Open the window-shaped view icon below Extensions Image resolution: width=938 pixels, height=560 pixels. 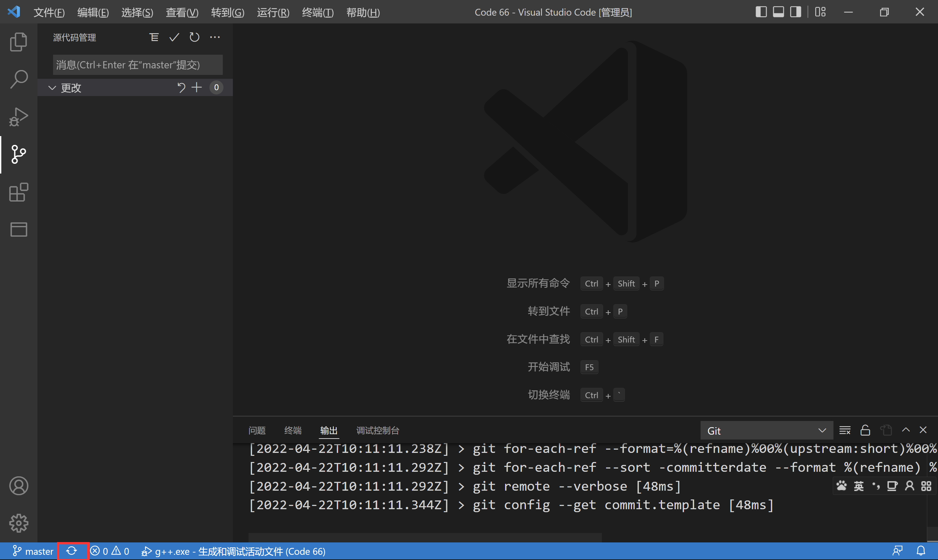click(19, 230)
